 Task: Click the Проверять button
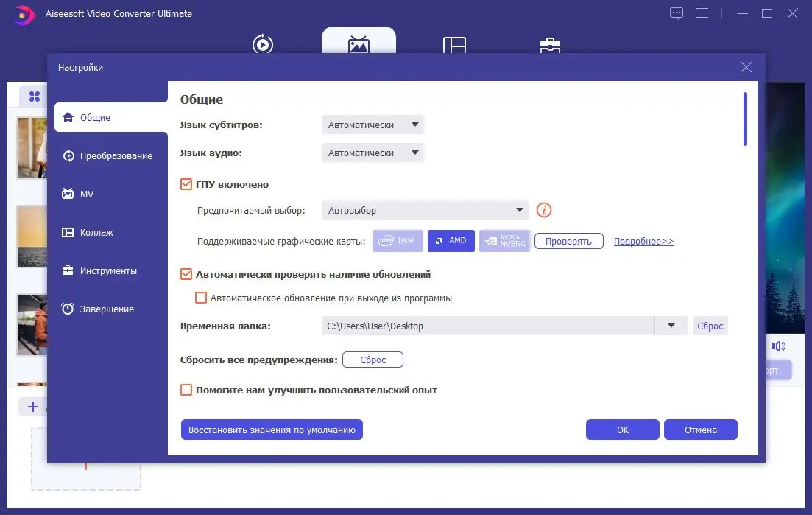[x=568, y=242]
